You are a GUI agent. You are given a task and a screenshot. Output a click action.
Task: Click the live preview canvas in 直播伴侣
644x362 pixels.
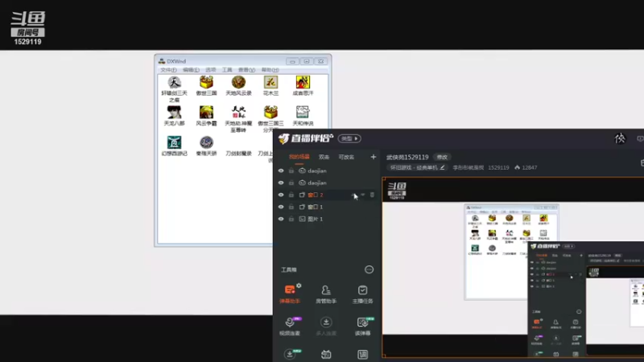(514, 267)
